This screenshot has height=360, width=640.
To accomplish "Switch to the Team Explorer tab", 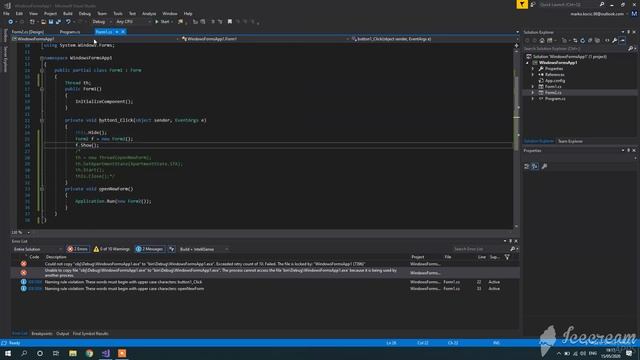I will (570, 141).
